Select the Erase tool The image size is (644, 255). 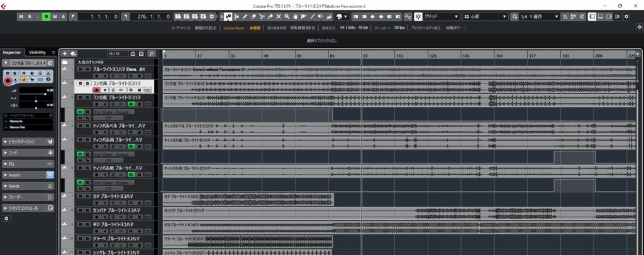point(253,16)
